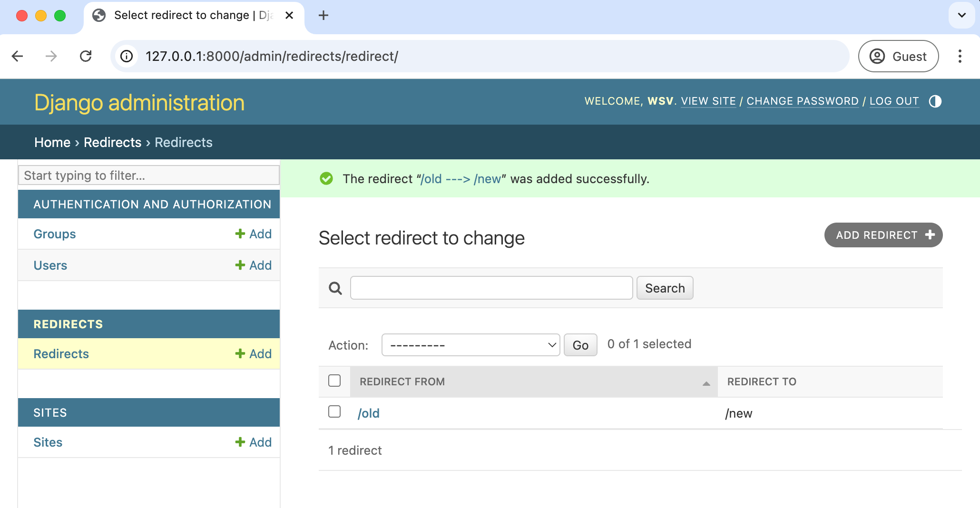
Task: Click the site information icon in address bar
Action: tap(127, 56)
